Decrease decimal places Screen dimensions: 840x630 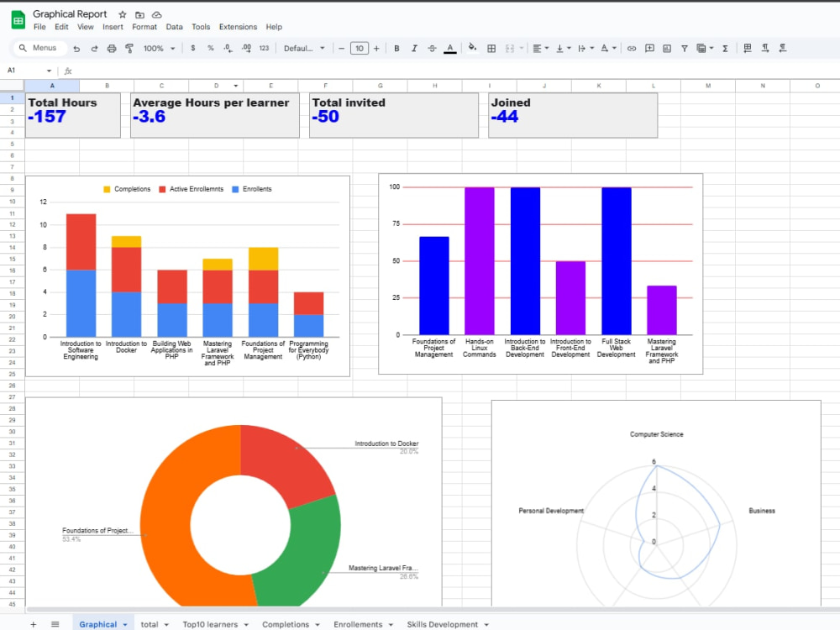point(228,48)
